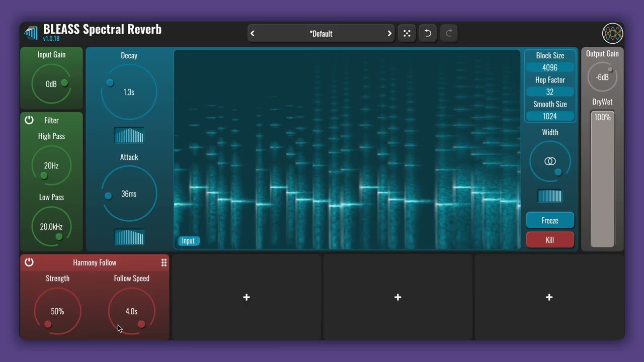
Task: Add an effect in the fourth slot
Action: click(x=549, y=297)
